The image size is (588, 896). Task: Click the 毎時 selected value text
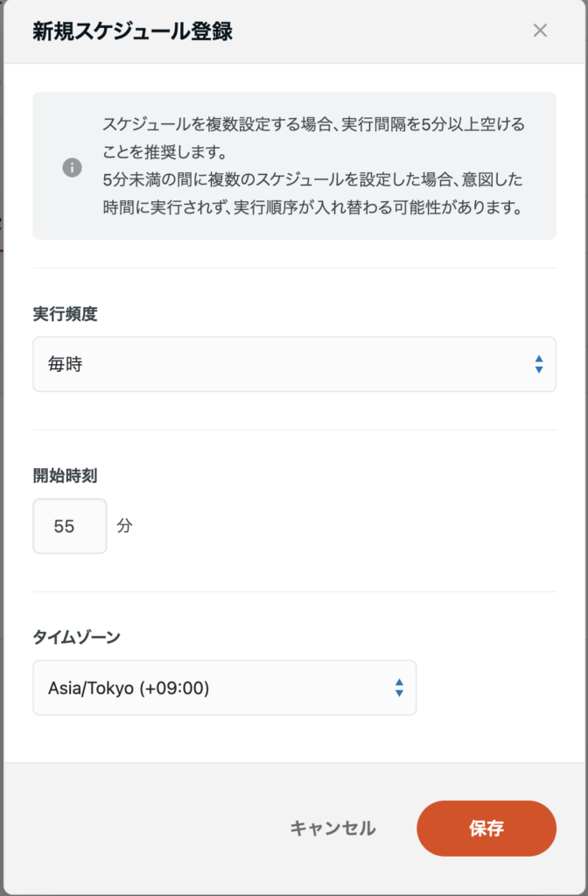click(65, 364)
